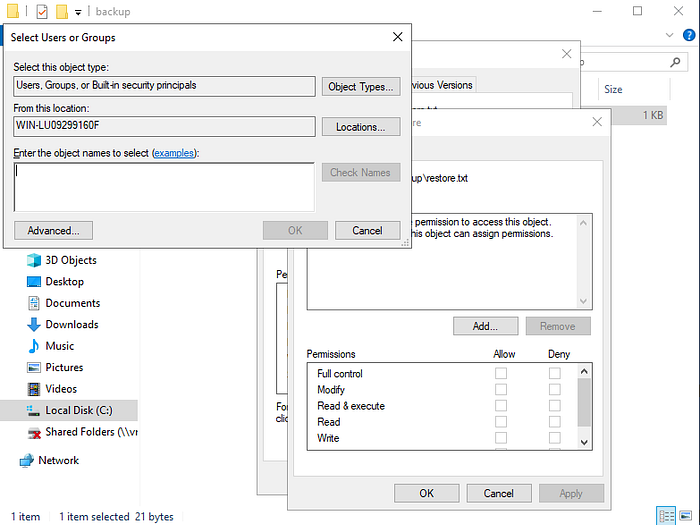Select the Documents label in navigation pane
The image size is (700, 525).
point(73,303)
